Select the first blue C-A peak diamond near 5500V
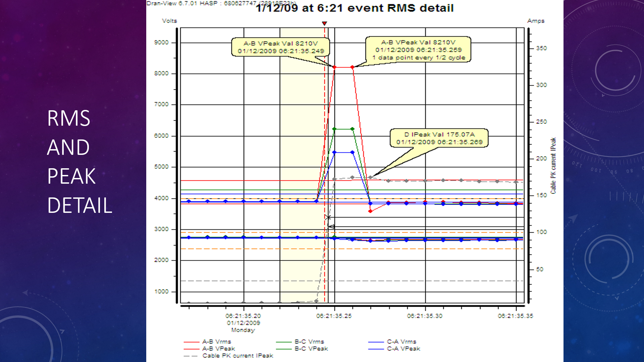 click(x=334, y=153)
